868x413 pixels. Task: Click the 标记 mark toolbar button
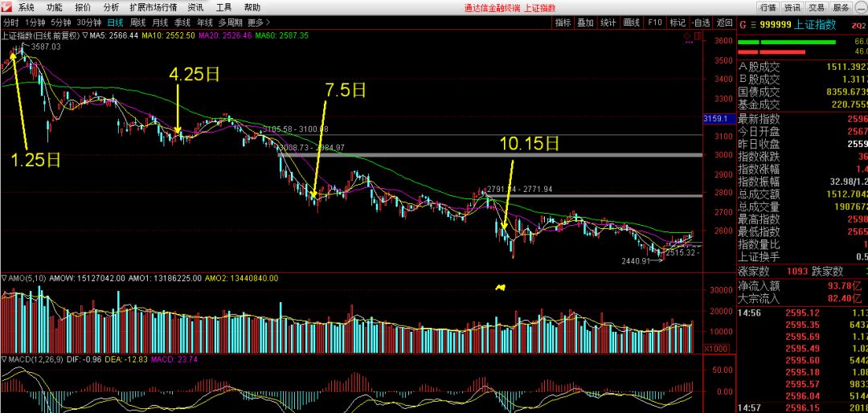[678, 22]
